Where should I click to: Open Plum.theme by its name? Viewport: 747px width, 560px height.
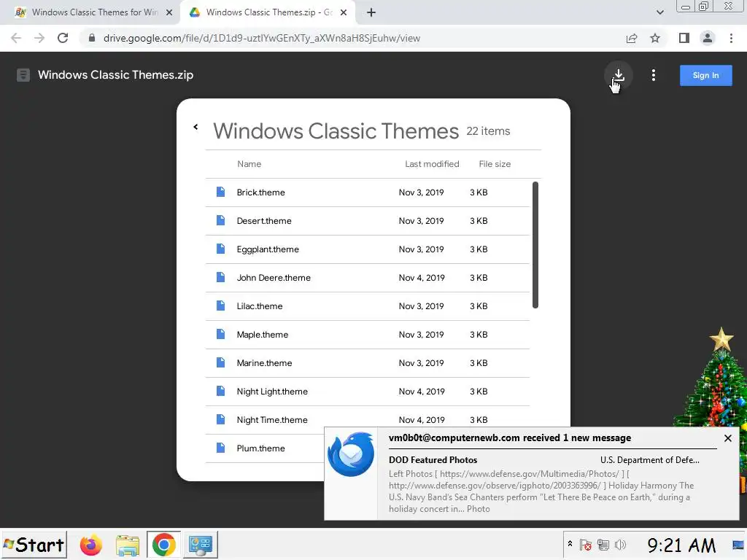click(260, 448)
